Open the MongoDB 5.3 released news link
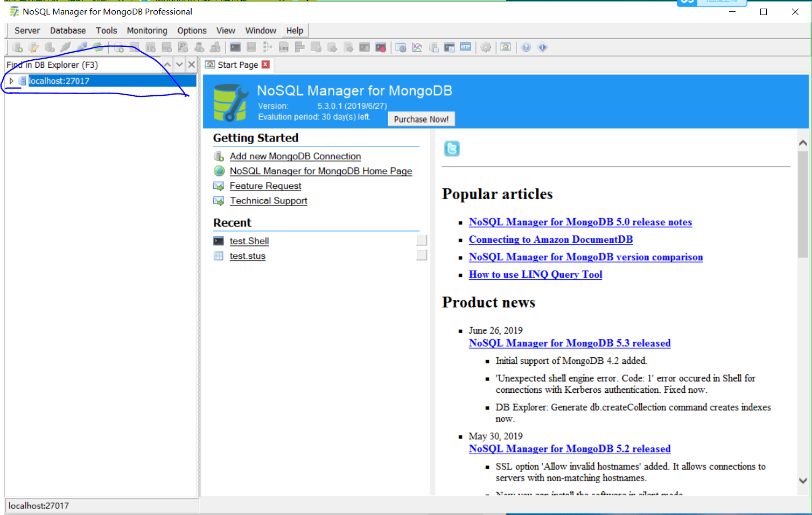This screenshot has width=812, height=515. click(570, 343)
